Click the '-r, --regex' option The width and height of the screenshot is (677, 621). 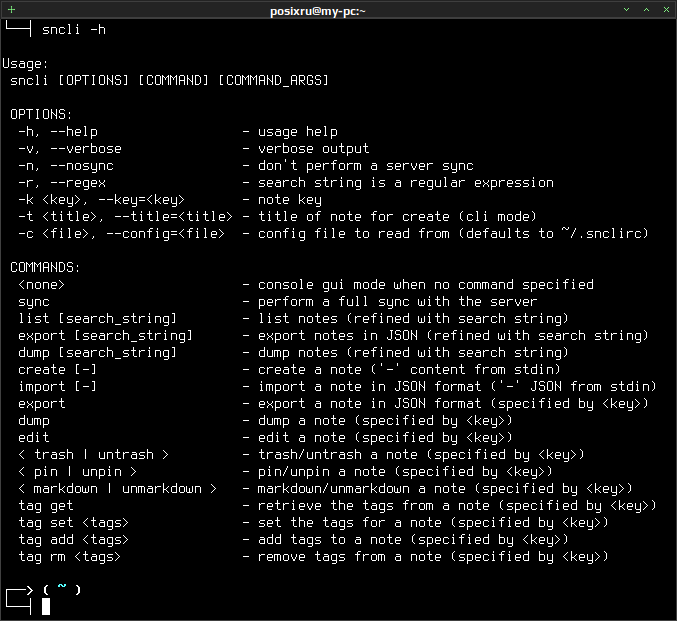pyautogui.click(x=62, y=183)
